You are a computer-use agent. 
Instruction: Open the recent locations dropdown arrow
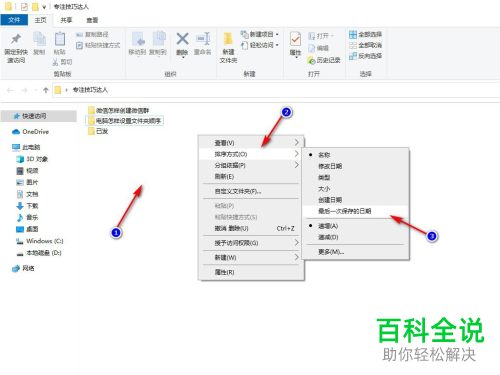click(x=35, y=90)
